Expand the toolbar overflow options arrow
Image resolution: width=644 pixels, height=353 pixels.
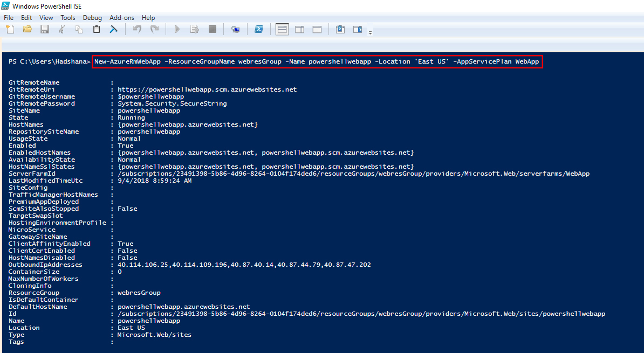[x=370, y=32]
